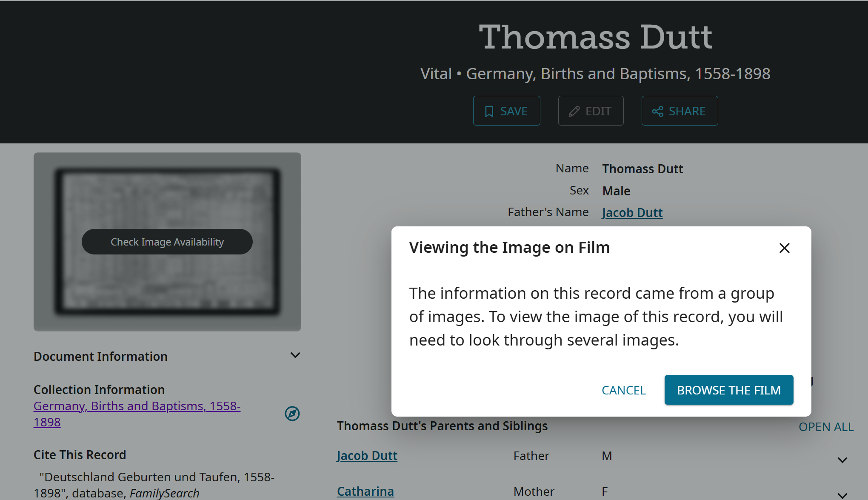
Task: Click the Thomass Dutt page title
Action: coord(595,37)
